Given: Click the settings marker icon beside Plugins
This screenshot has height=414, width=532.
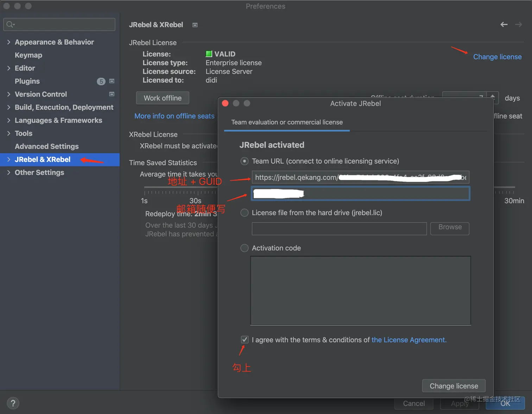Looking at the screenshot, I should click(112, 81).
